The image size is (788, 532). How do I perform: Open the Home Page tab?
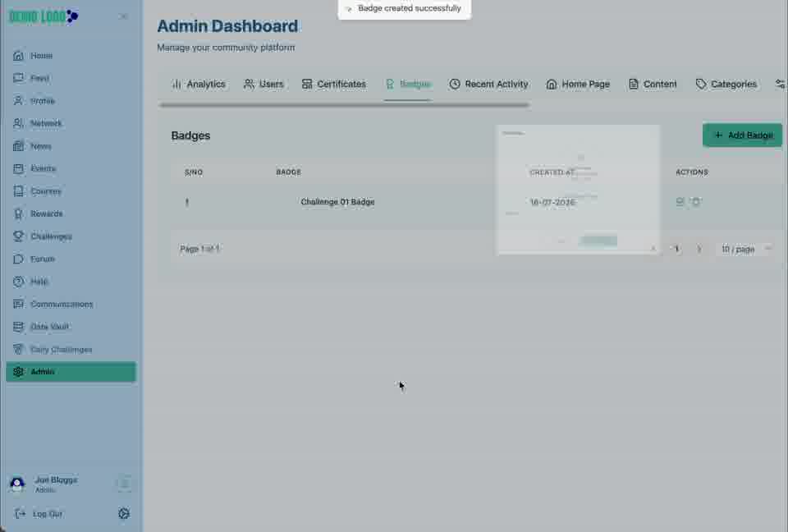click(x=578, y=84)
